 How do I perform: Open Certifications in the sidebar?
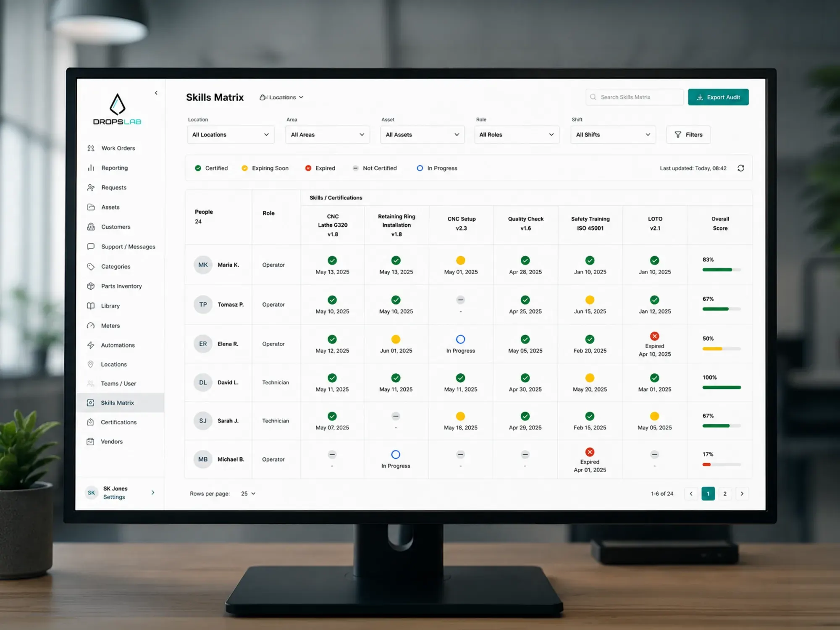(121, 422)
